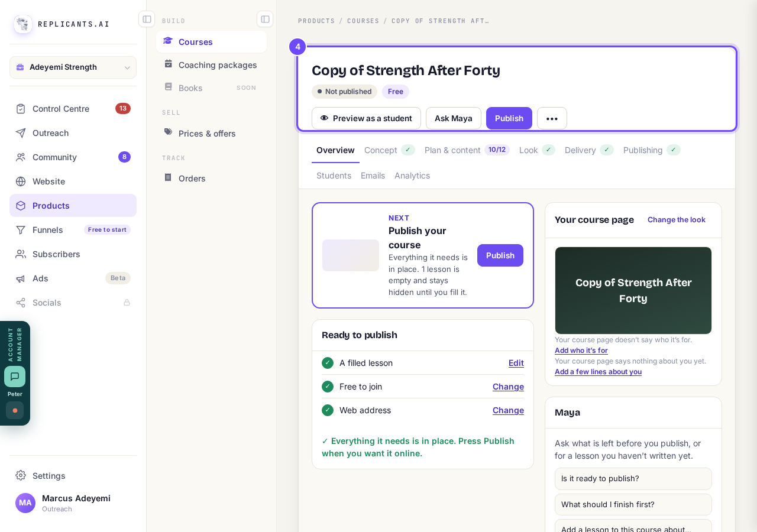
Task: Open Settings gear icon
Action: (x=21, y=476)
